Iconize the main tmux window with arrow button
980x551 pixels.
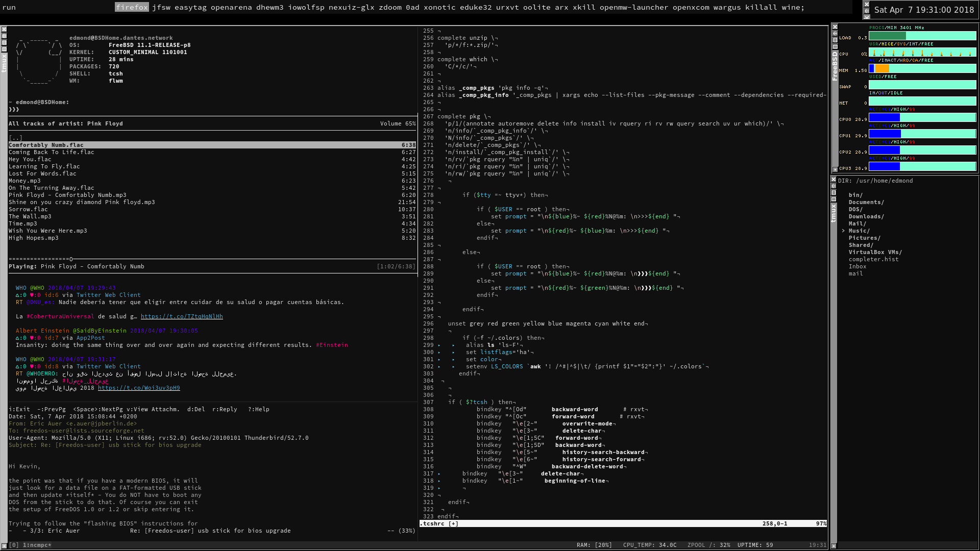coord(4,36)
